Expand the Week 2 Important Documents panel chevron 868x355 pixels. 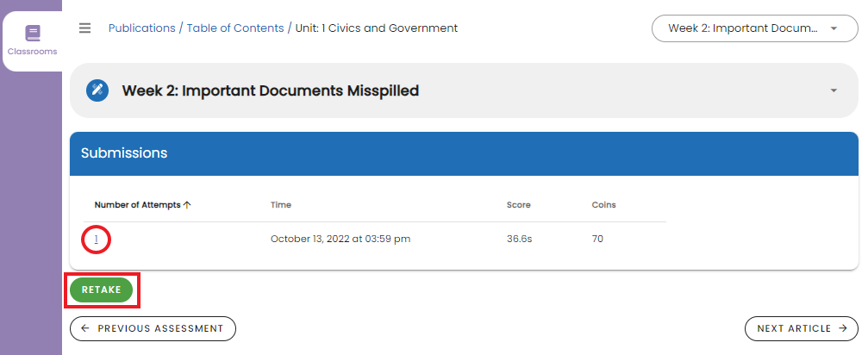(x=834, y=90)
